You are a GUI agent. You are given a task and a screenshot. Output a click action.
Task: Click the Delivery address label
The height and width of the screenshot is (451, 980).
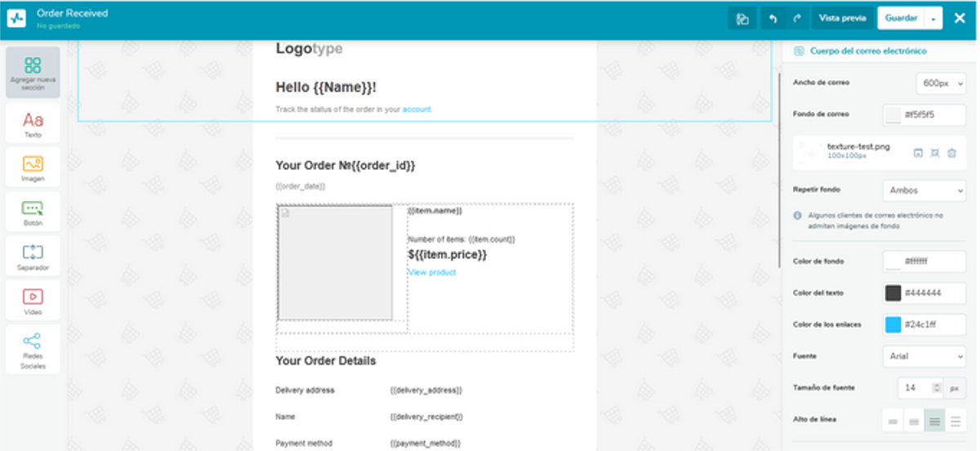(305, 391)
